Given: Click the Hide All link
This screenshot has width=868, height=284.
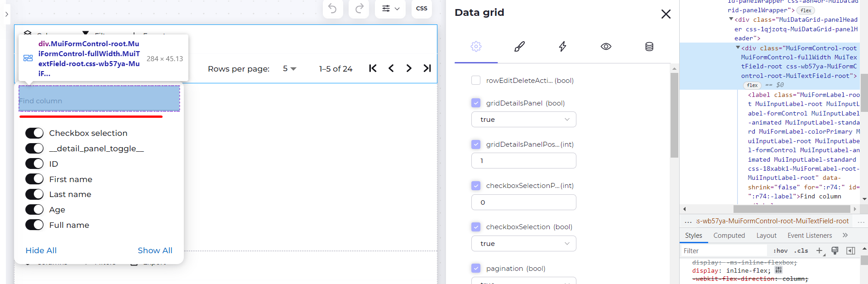Looking at the screenshot, I should click(x=41, y=250).
